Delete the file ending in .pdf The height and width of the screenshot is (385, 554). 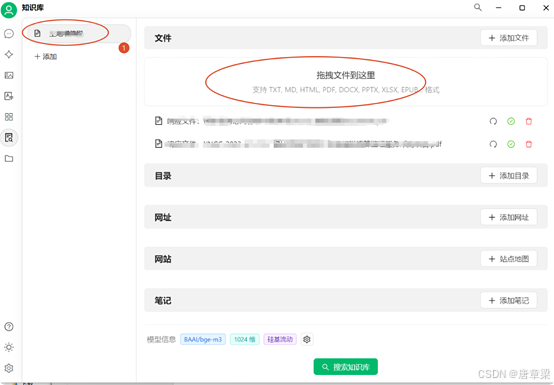tap(529, 144)
